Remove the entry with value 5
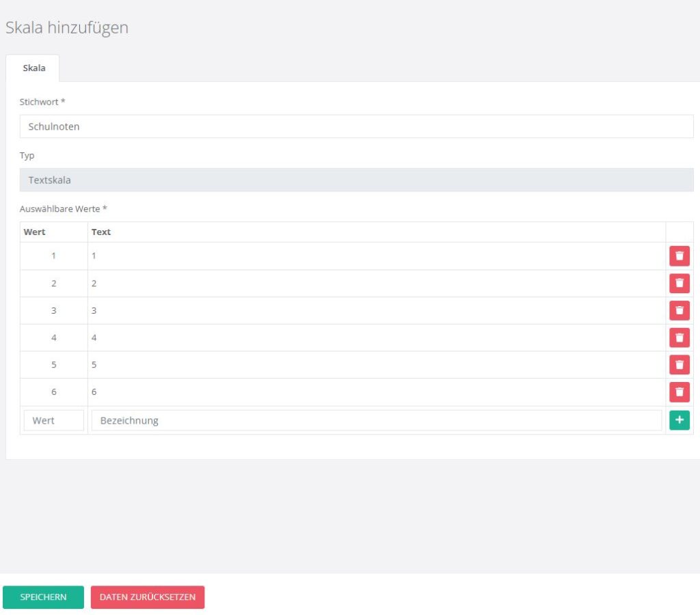The height and width of the screenshot is (615, 700). click(x=679, y=365)
